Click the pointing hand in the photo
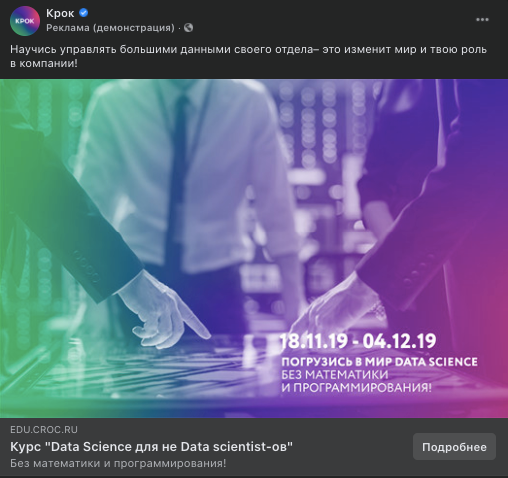The image size is (508, 478). click(165, 313)
